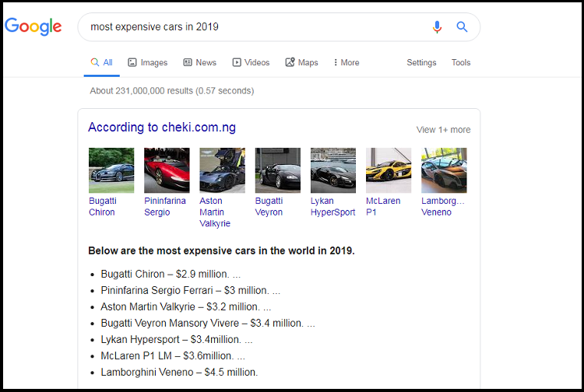The image size is (584, 392).
Task: Switch to the News tab
Action: click(x=199, y=62)
